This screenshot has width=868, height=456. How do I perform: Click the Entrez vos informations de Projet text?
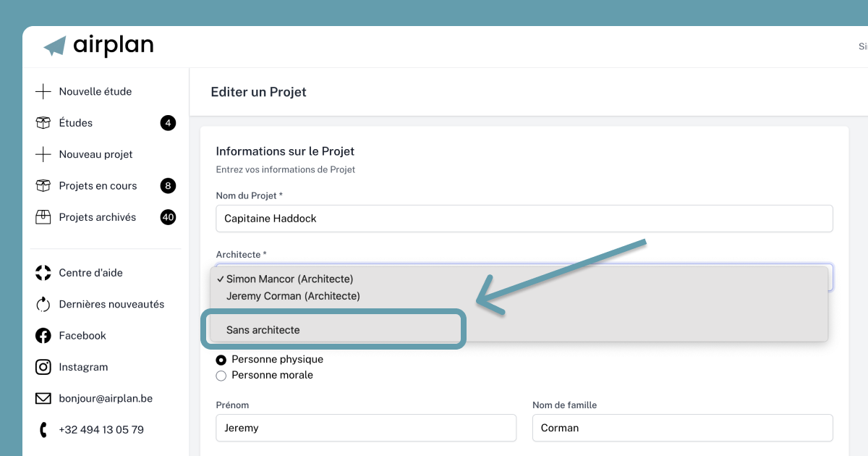(286, 169)
